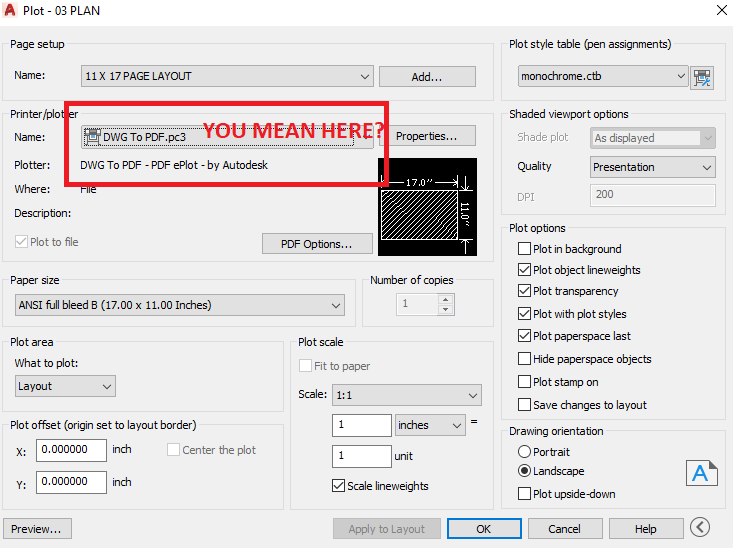Uncheck Plot with plot styles
Screen dimensions: 733x548
[x=525, y=314]
